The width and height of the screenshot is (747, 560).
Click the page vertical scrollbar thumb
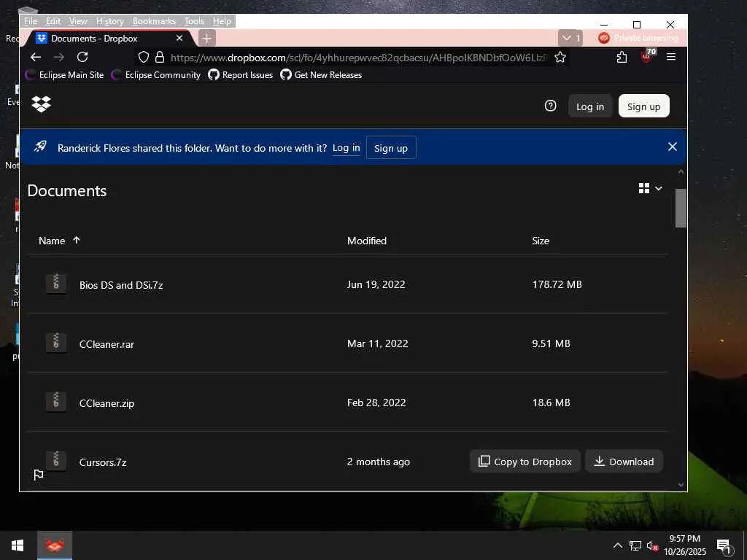(681, 208)
